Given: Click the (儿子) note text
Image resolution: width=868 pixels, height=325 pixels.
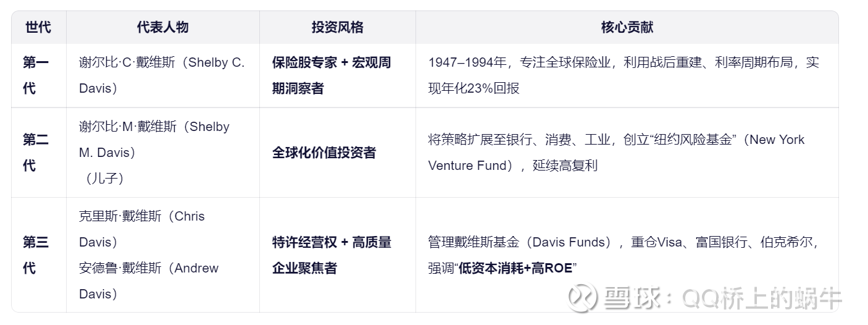Looking at the screenshot, I should [102, 179].
